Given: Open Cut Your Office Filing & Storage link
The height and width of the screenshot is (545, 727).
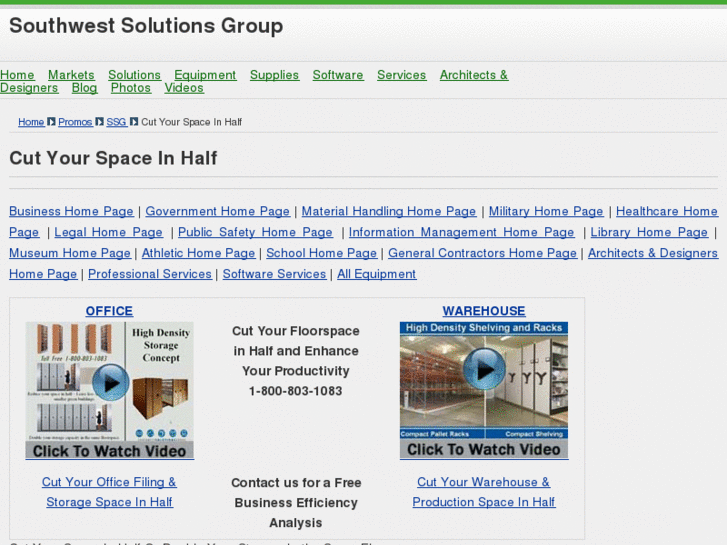Looking at the screenshot, I should pos(109,492).
